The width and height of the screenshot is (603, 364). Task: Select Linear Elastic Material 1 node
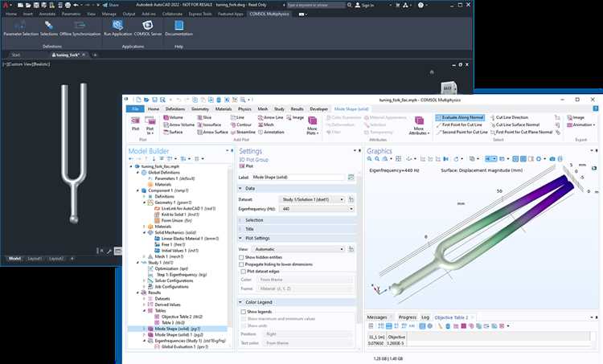point(187,239)
